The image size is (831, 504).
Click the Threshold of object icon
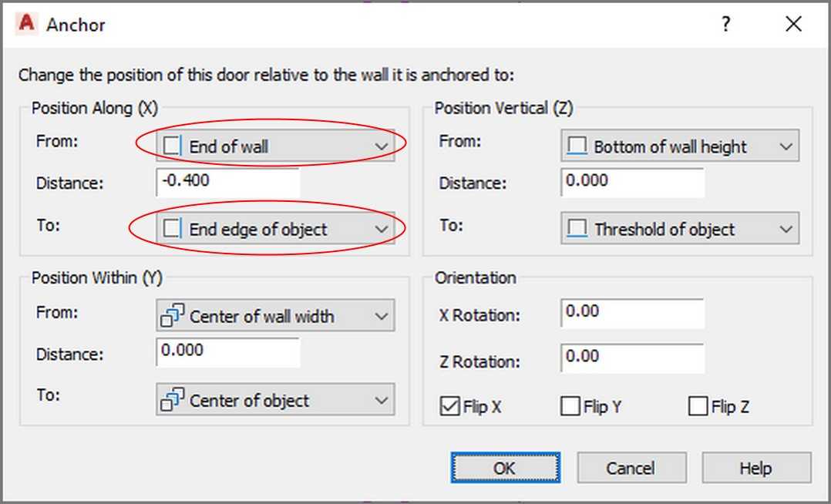pyautogui.click(x=577, y=228)
